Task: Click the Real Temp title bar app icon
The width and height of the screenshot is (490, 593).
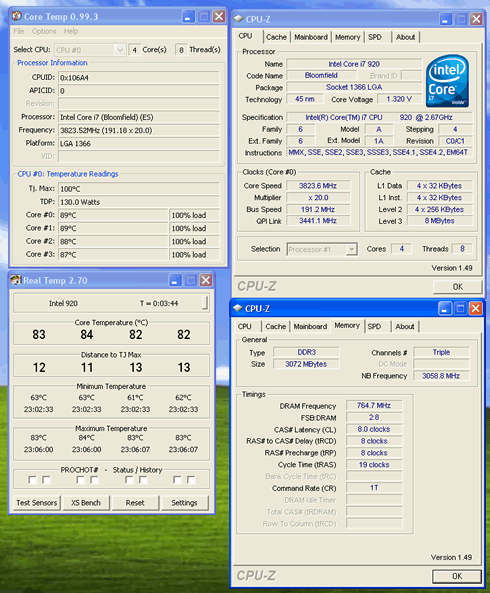Action: pyautogui.click(x=16, y=280)
